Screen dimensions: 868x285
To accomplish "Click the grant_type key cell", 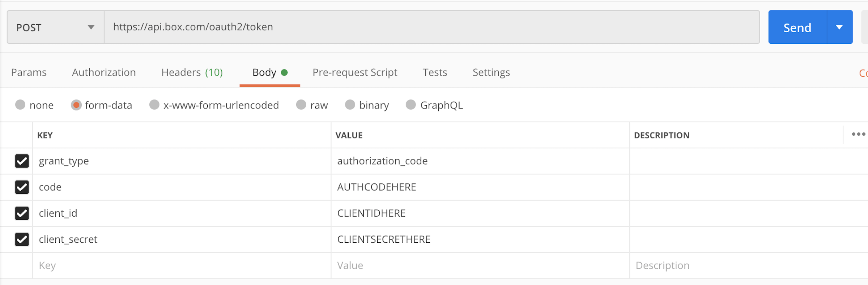I will point(182,161).
